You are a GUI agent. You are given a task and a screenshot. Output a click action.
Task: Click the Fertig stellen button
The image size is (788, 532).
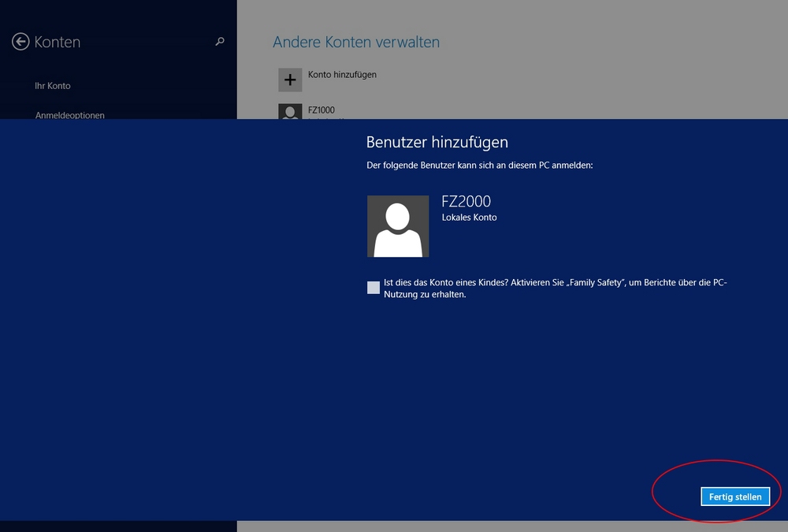(x=735, y=497)
